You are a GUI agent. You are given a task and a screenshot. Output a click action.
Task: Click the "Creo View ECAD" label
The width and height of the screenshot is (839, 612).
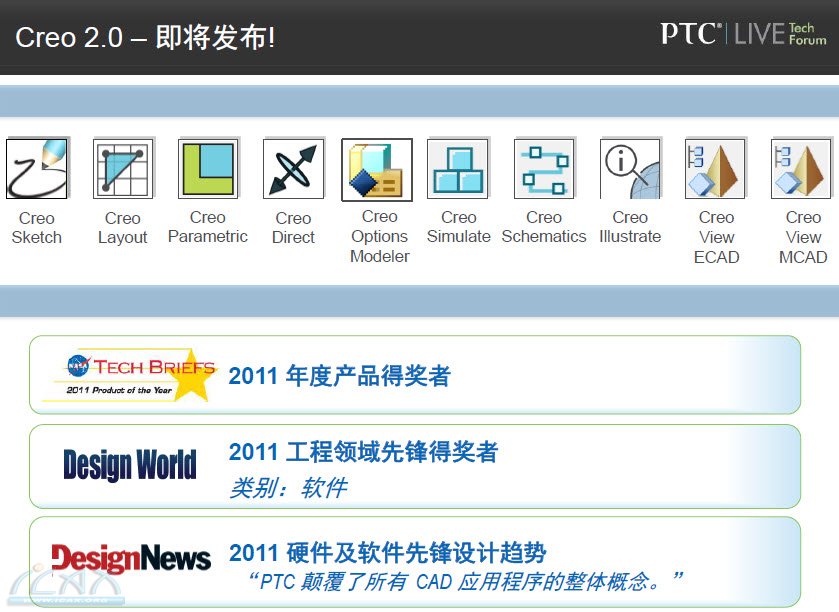[x=716, y=237]
